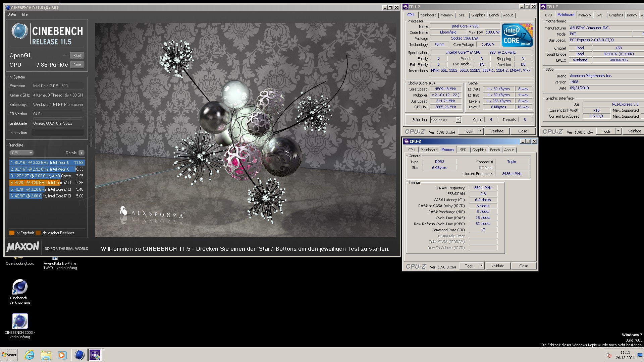
Task: Click the Details arrow button in Rangliste
Action: [82, 153]
